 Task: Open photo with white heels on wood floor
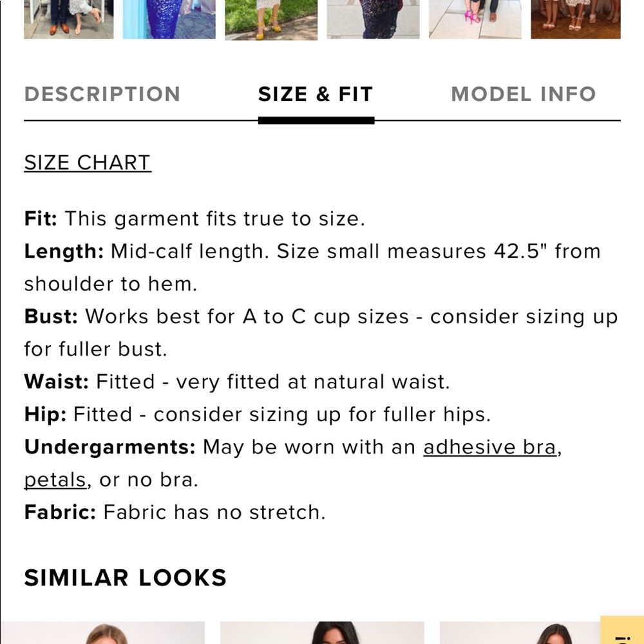point(576,19)
